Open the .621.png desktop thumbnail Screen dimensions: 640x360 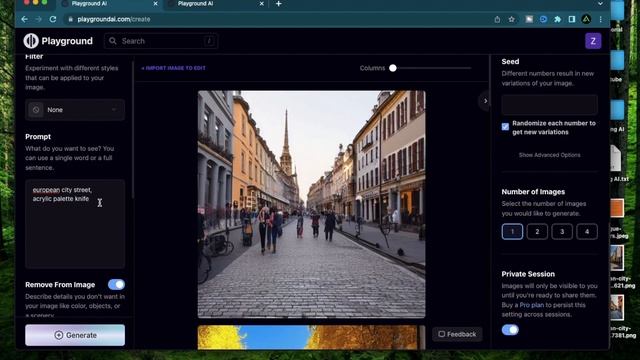(x=617, y=258)
